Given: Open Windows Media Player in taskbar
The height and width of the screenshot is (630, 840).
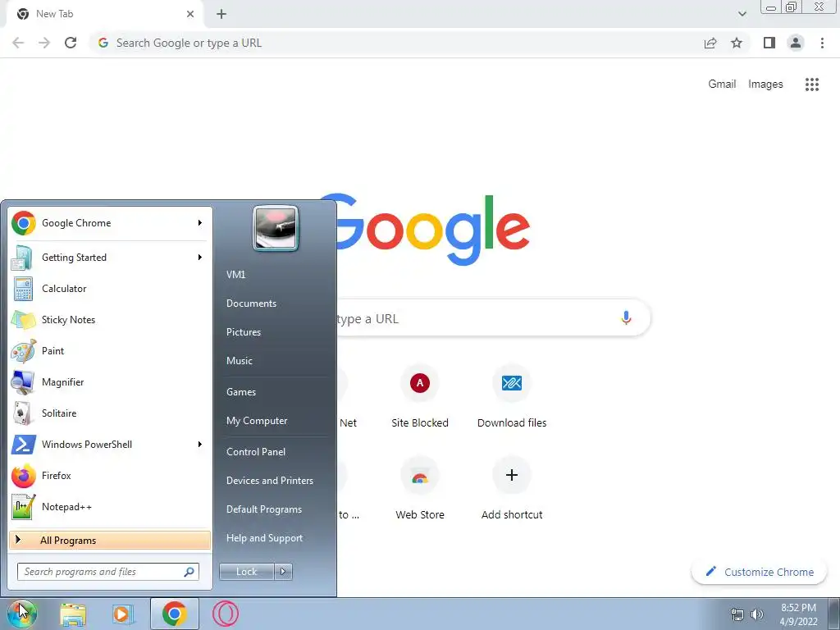Looking at the screenshot, I should [123, 614].
